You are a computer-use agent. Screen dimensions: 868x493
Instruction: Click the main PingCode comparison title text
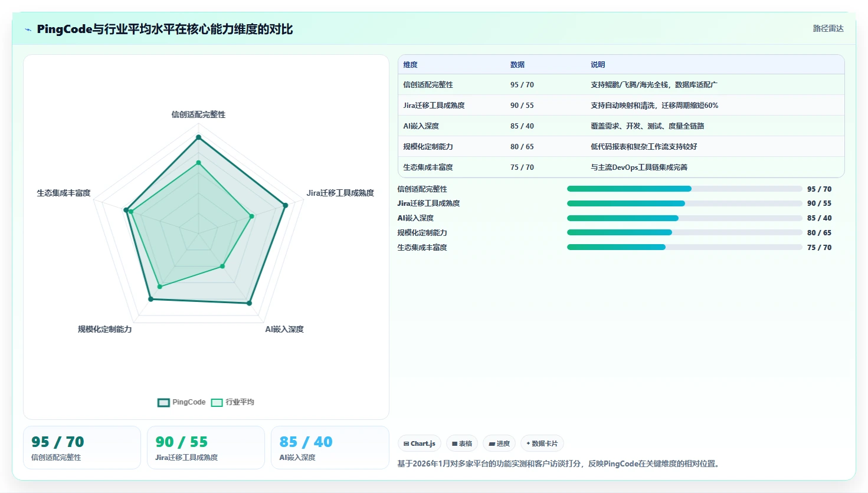(165, 29)
